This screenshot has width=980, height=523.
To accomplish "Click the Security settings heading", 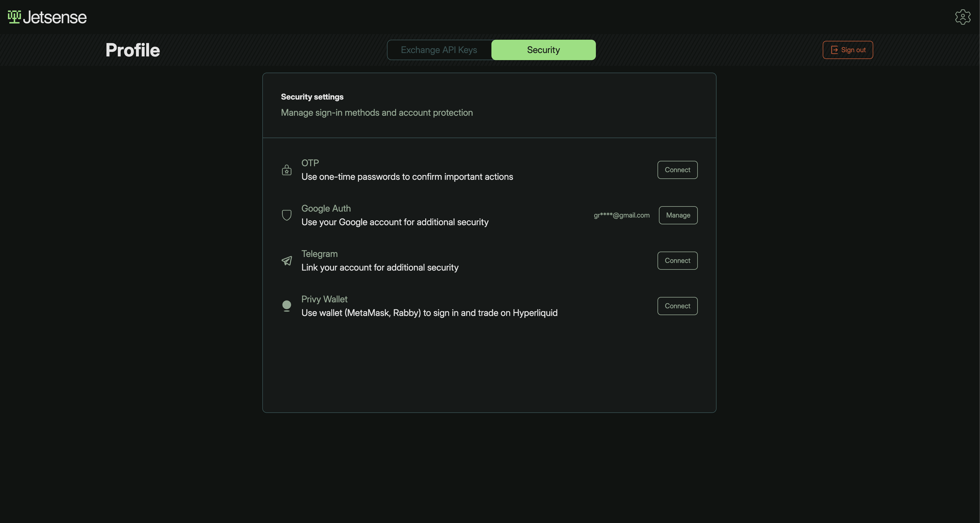I will (x=312, y=97).
